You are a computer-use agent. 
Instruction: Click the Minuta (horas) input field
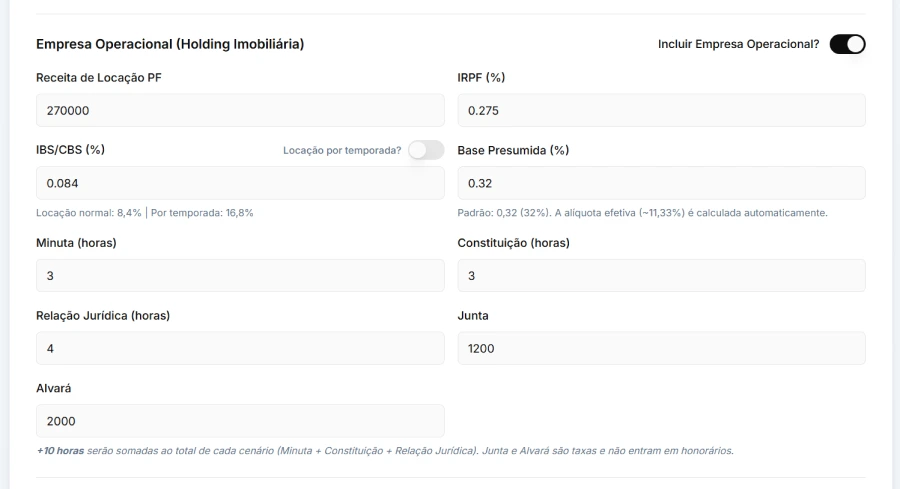[x=240, y=276]
